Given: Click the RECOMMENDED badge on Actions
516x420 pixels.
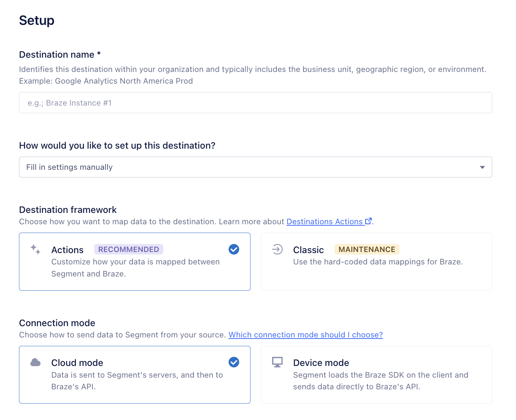Looking at the screenshot, I should [x=129, y=249].
